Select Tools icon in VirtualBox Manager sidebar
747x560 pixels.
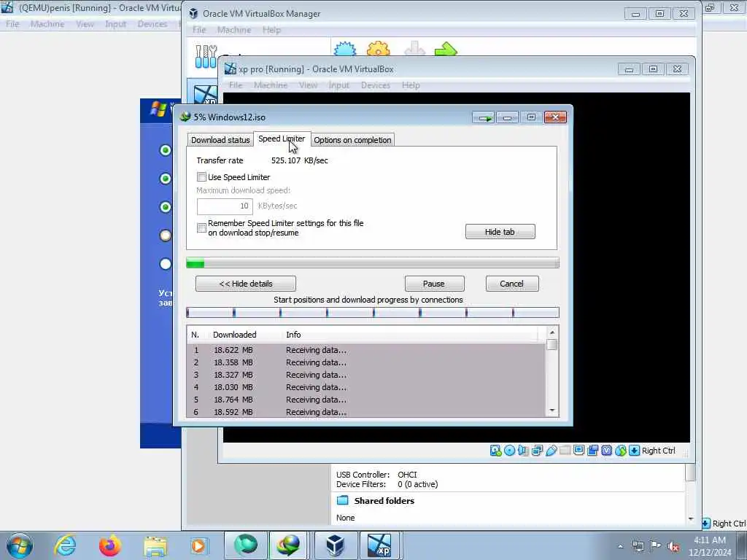coord(206,57)
